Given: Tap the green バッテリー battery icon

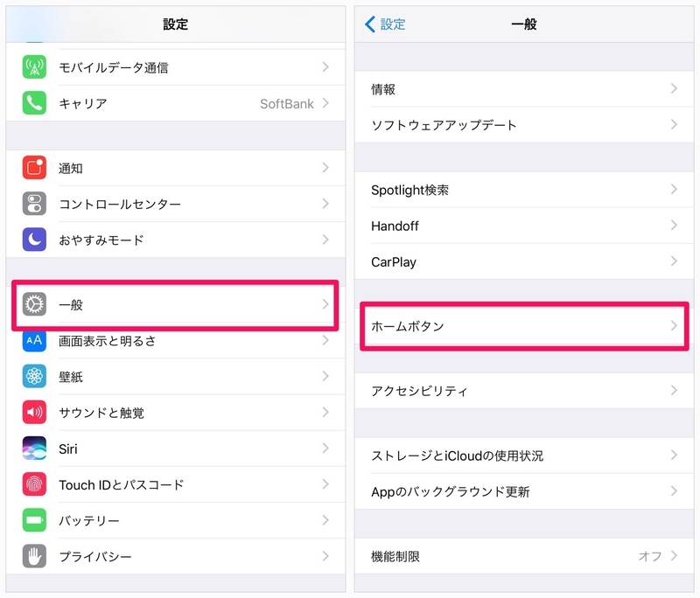Looking at the screenshot, I should tap(34, 520).
